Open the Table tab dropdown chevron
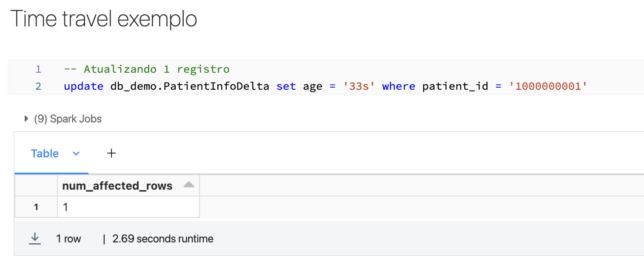The width and height of the screenshot is (644, 256). click(76, 154)
